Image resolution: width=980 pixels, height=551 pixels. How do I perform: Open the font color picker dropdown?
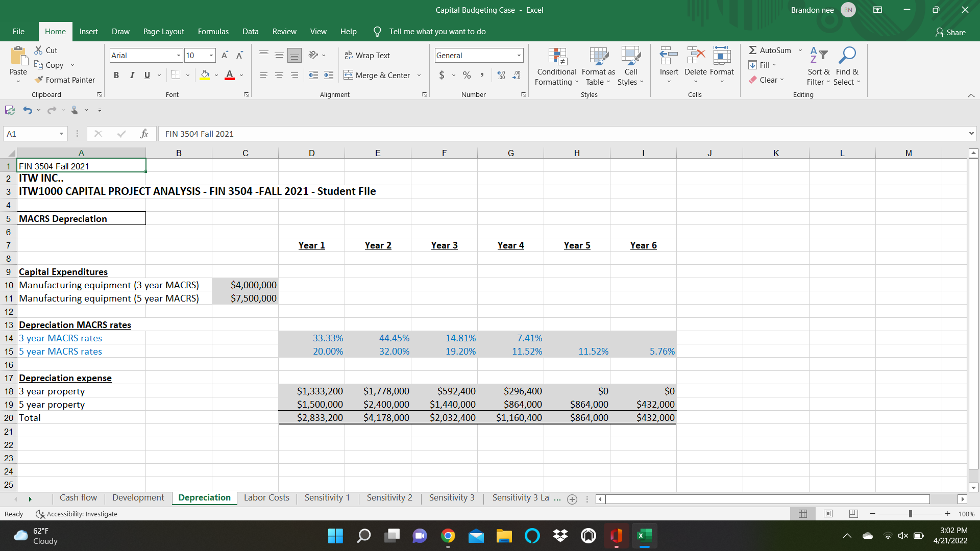coord(241,75)
